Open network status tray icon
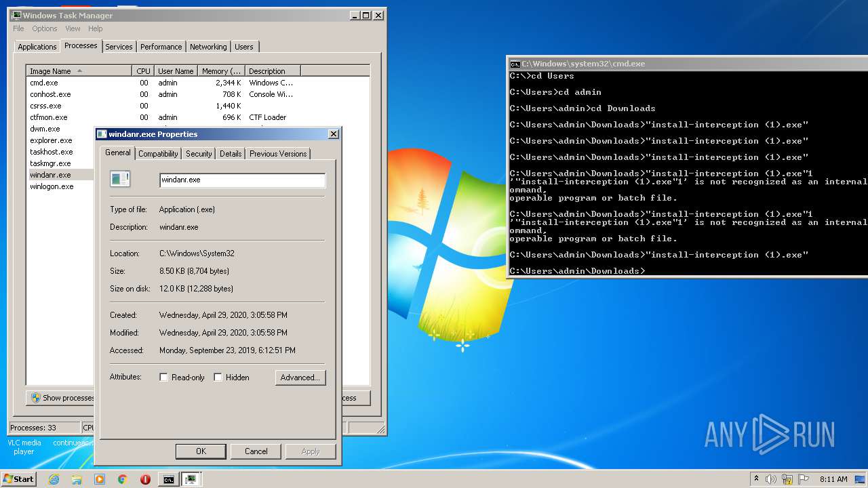This screenshot has width=868, height=488. 787,479
